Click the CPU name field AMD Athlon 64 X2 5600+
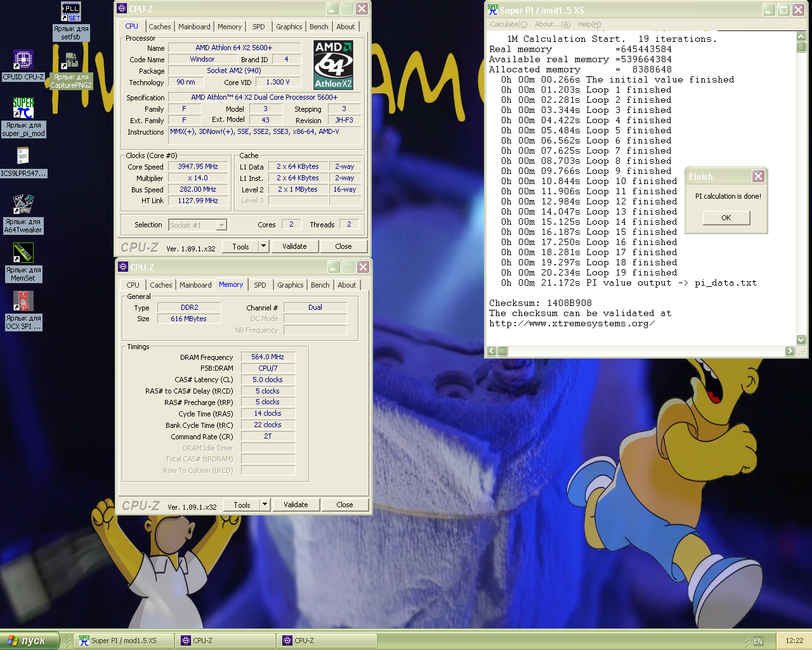The height and width of the screenshot is (650, 812). pos(234,48)
